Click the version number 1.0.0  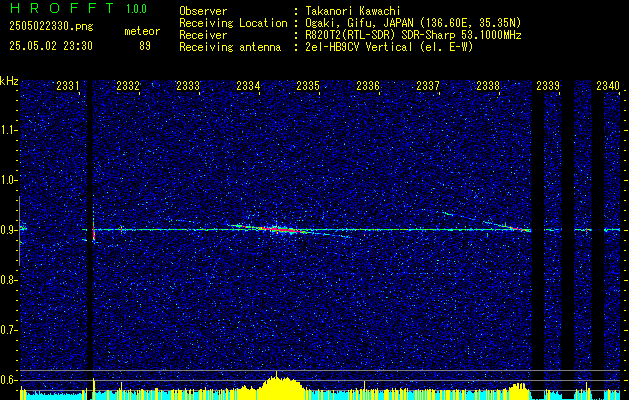(x=136, y=8)
